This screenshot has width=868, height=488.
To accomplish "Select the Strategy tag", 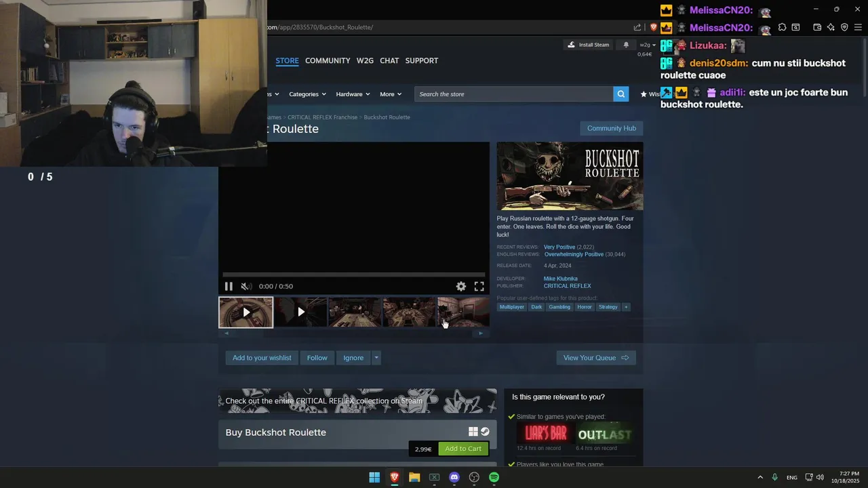I will (608, 307).
